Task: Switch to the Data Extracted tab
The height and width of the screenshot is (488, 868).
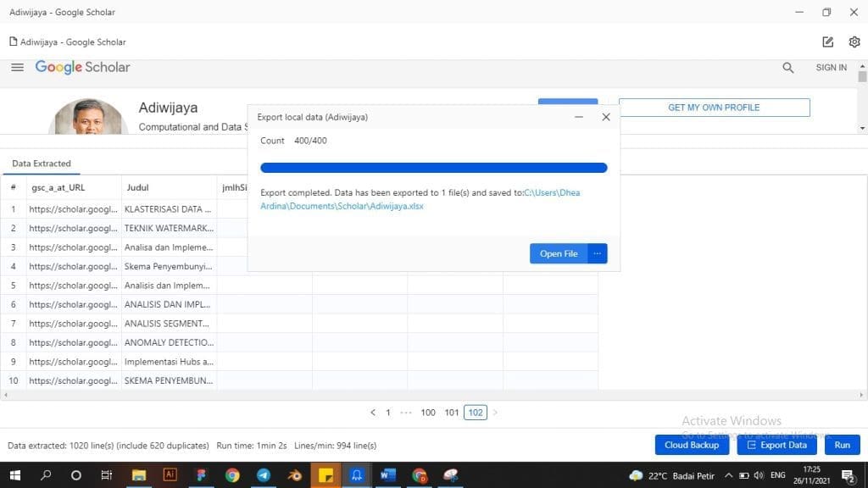Action: point(42,164)
